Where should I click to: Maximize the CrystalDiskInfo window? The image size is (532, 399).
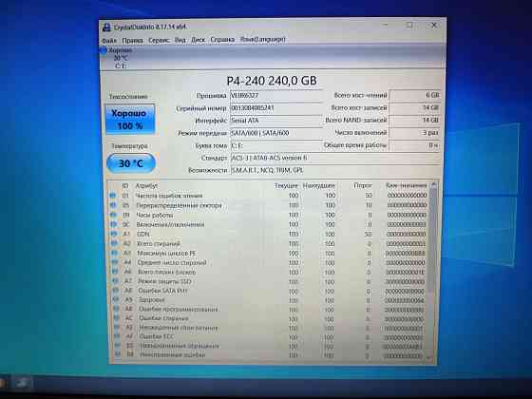click(x=409, y=25)
